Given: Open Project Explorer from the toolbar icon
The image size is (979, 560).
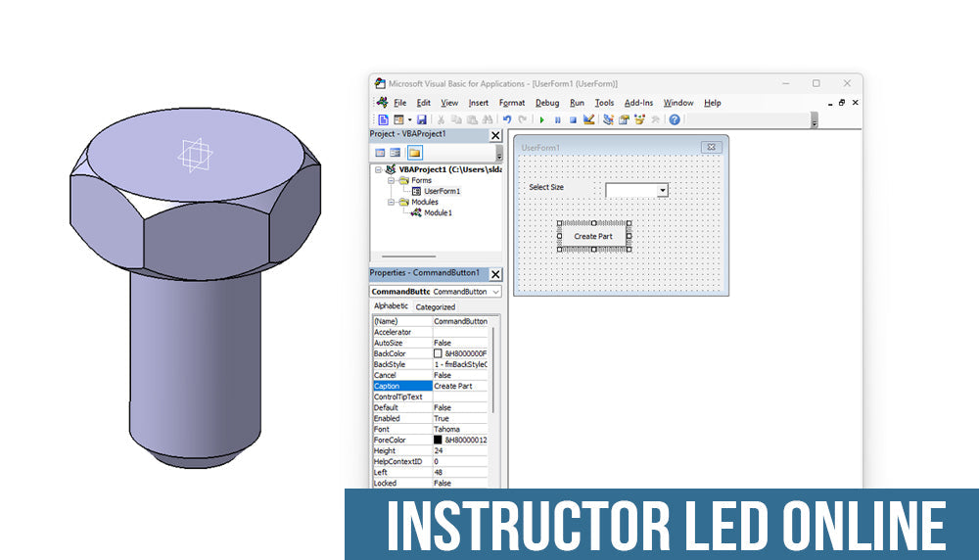Looking at the screenshot, I should 609,119.
